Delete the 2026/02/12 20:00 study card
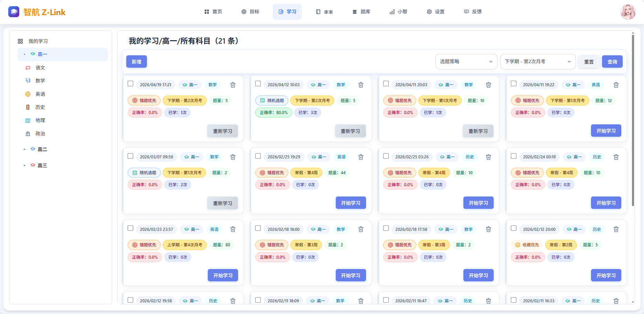Viewport: 644px width, 314px height. point(616,229)
